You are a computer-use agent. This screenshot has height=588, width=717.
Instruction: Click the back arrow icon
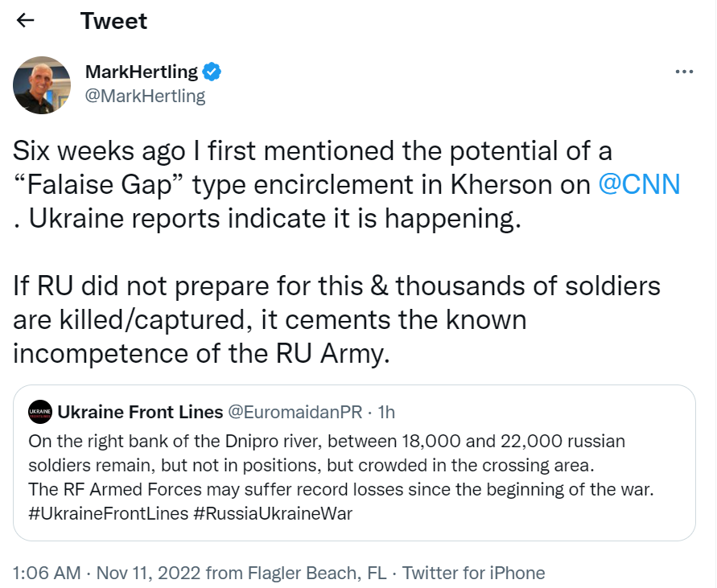tap(26, 21)
